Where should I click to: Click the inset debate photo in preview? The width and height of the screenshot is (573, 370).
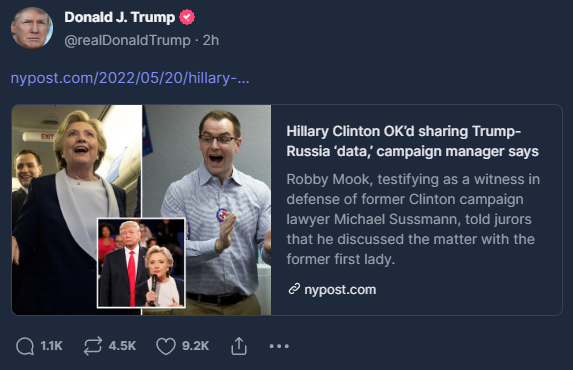(x=141, y=263)
